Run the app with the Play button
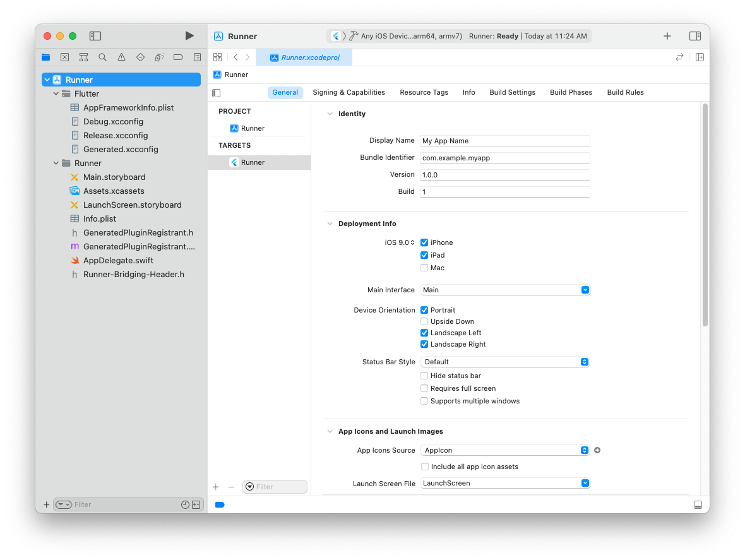This screenshot has height=560, width=745. click(x=189, y=36)
